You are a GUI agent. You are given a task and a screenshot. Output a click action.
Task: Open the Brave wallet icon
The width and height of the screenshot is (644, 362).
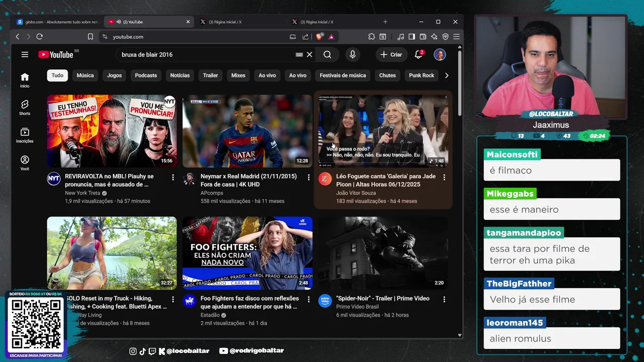[x=423, y=37]
